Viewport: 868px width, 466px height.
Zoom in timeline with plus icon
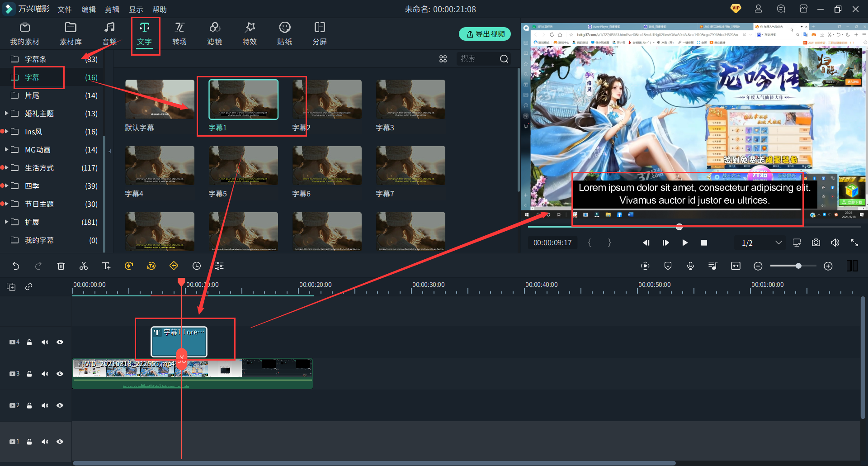[x=828, y=266]
